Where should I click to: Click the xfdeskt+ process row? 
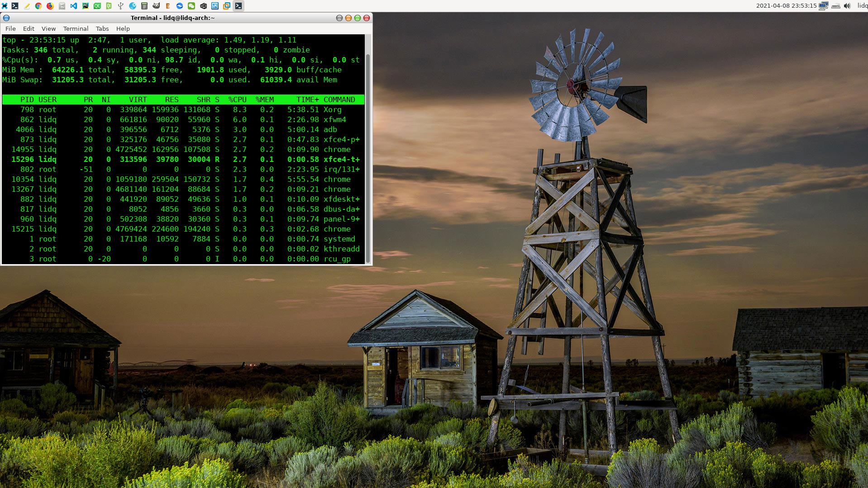click(183, 199)
